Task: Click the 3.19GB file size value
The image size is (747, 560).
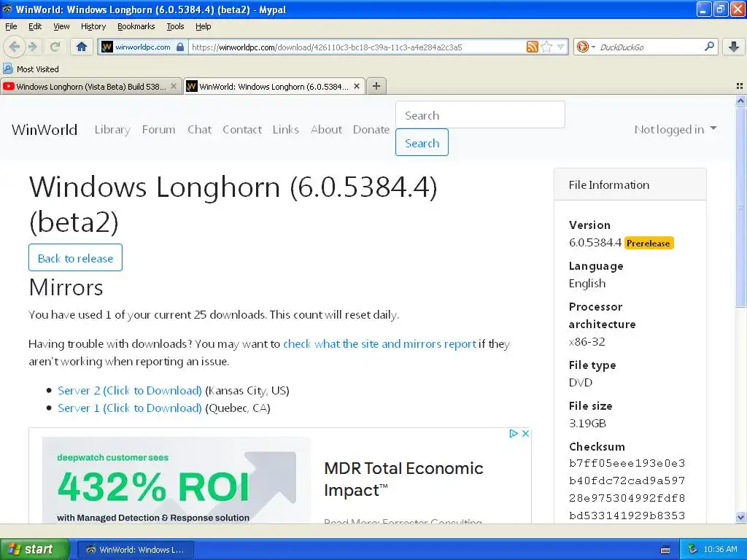Action: pyautogui.click(x=587, y=424)
